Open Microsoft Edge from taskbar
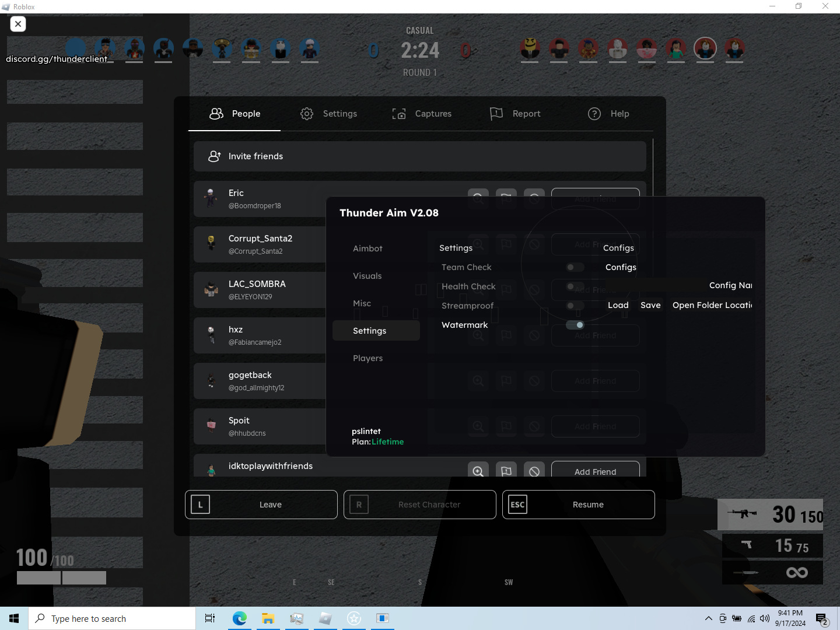Viewport: 840px width, 630px height. [239, 618]
